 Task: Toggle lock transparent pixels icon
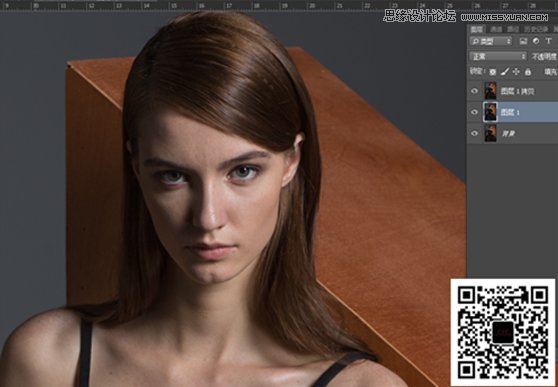pos(493,72)
